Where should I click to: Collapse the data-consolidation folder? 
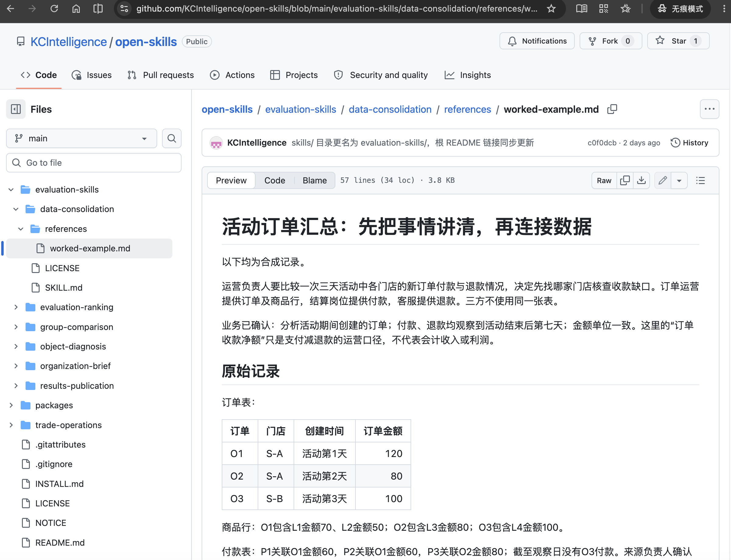[16, 209]
